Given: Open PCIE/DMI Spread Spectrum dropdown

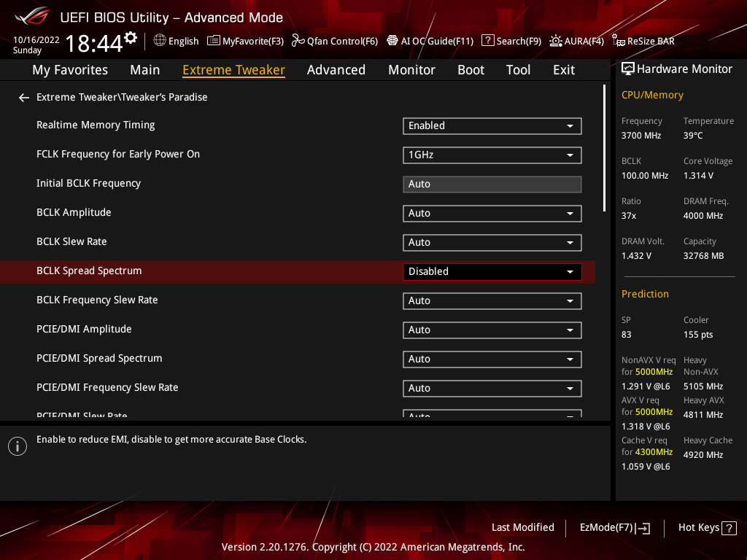Looking at the screenshot, I should click(x=492, y=359).
